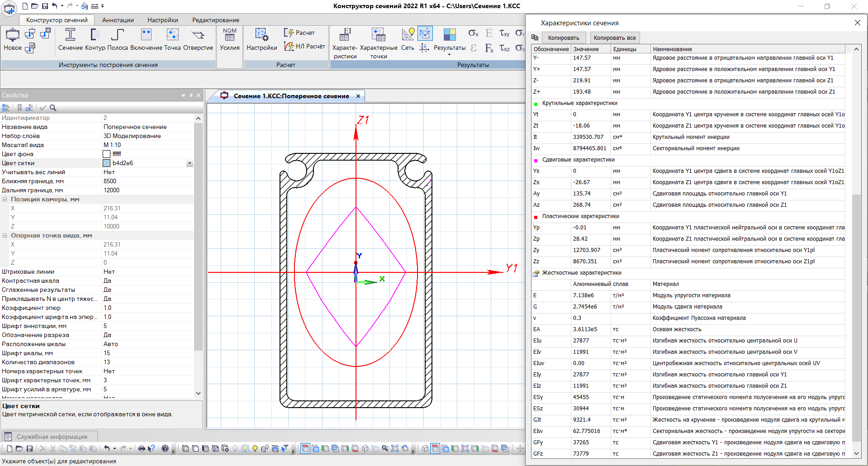
Task: Toggle pin on the Свойства panel
Action: click(191, 95)
